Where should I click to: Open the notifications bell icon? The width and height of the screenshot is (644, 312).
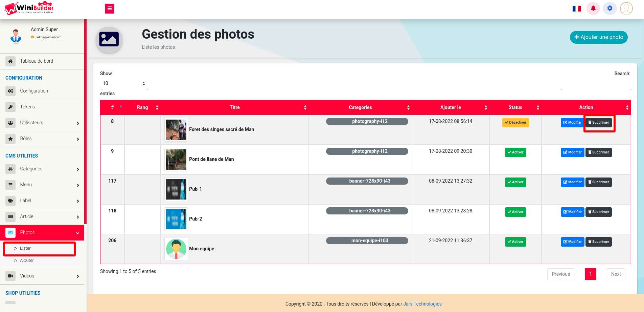pos(593,8)
